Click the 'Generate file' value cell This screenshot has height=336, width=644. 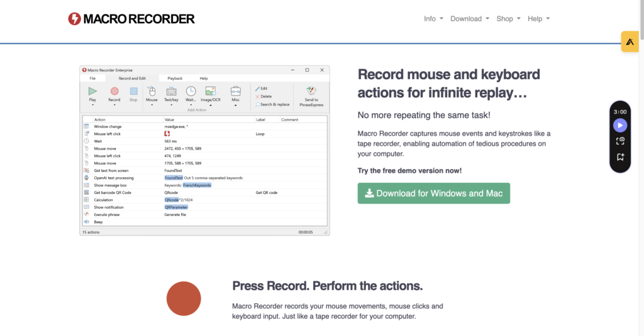tap(175, 215)
